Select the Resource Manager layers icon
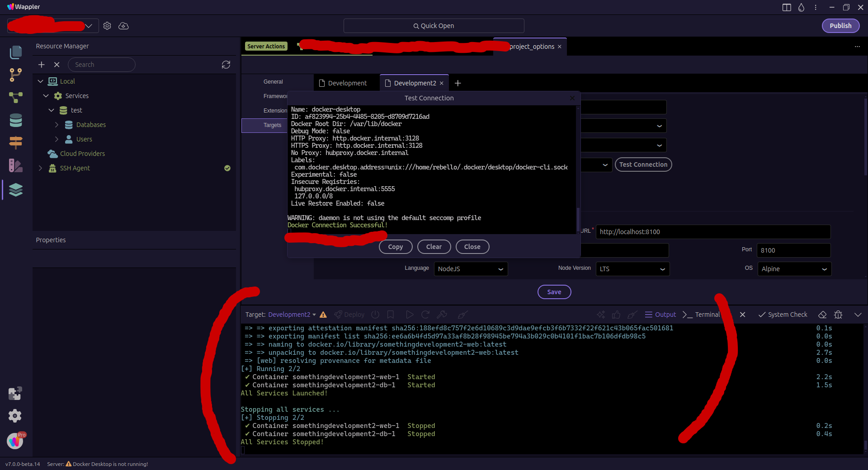The height and width of the screenshot is (470, 868). (x=16, y=190)
